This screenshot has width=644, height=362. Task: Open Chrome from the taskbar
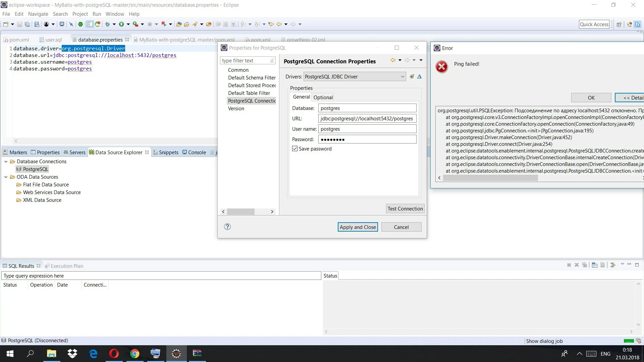point(135,353)
